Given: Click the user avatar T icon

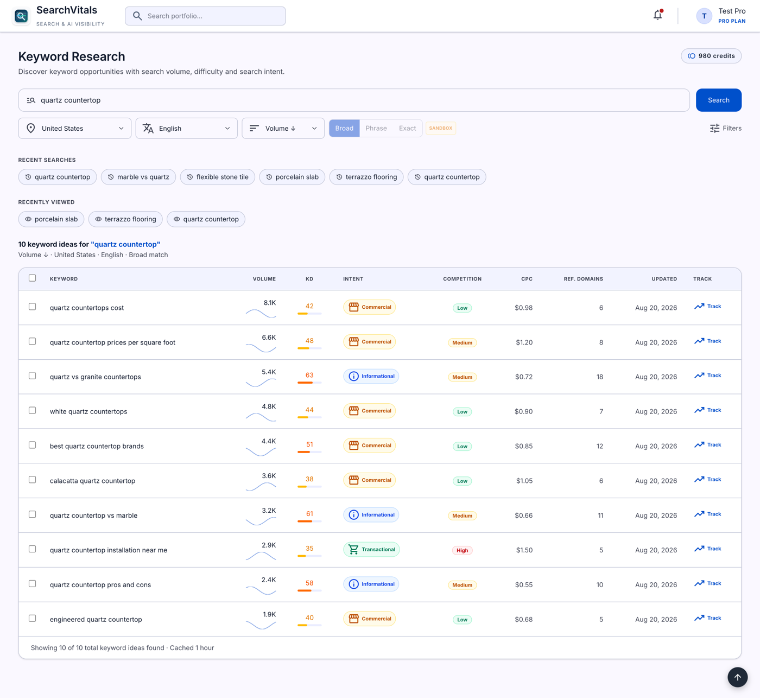Looking at the screenshot, I should 704,16.
